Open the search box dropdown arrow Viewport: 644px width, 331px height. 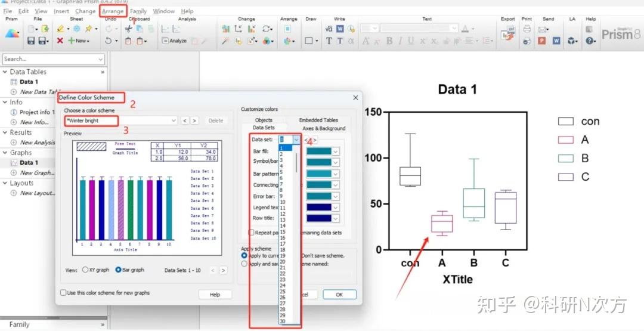[x=101, y=59]
